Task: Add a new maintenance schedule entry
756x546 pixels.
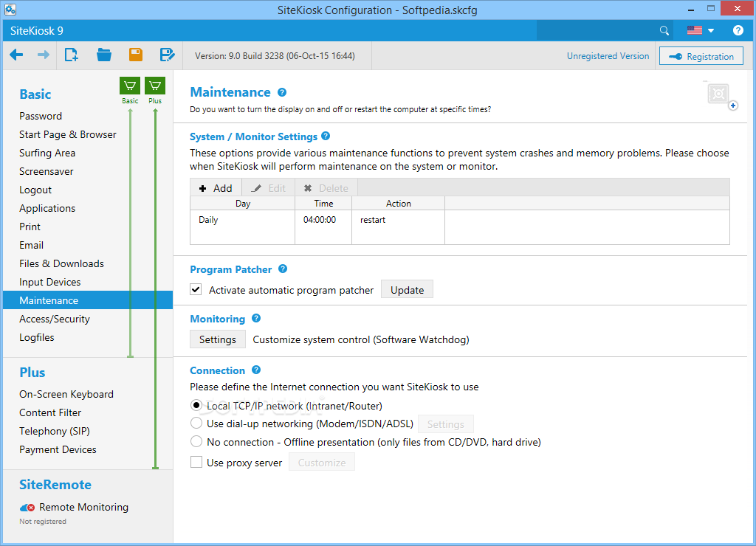Action: point(216,188)
